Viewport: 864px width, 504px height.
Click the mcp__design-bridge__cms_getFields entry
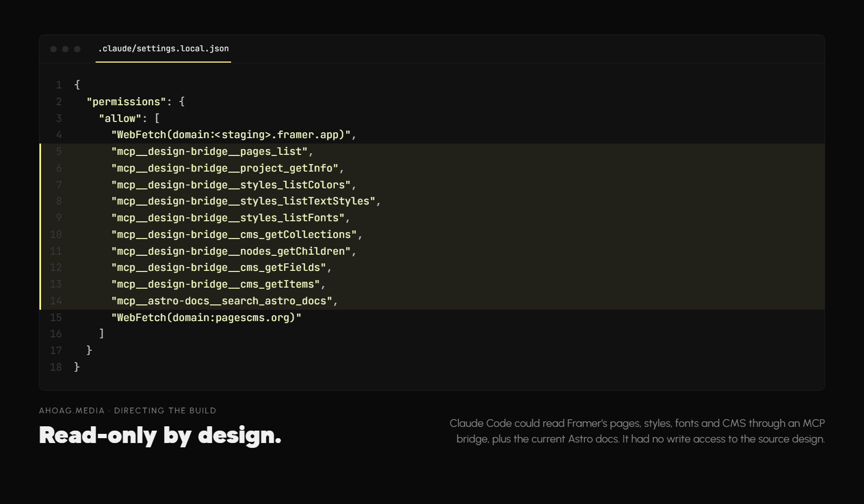tap(219, 268)
